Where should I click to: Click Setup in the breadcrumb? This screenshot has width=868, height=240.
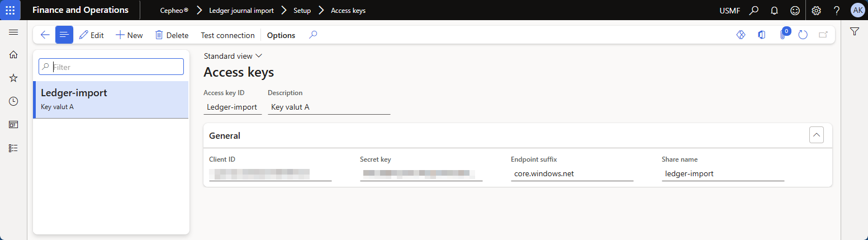point(302,10)
